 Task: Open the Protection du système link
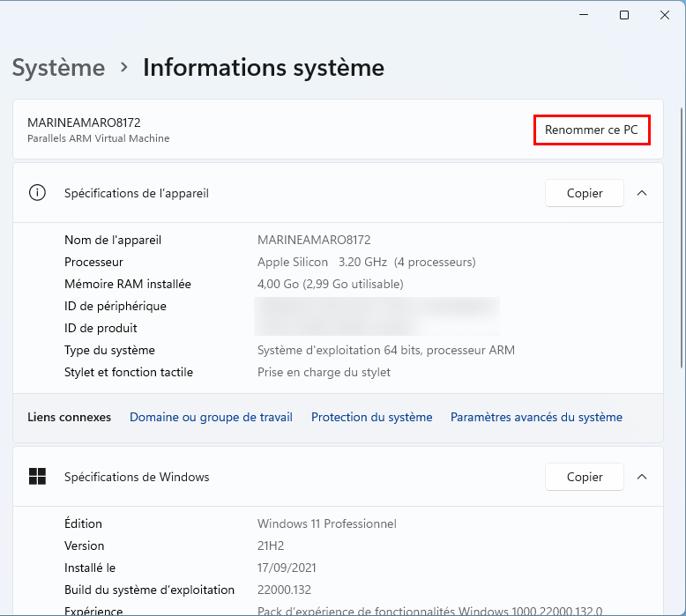tap(371, 417)
